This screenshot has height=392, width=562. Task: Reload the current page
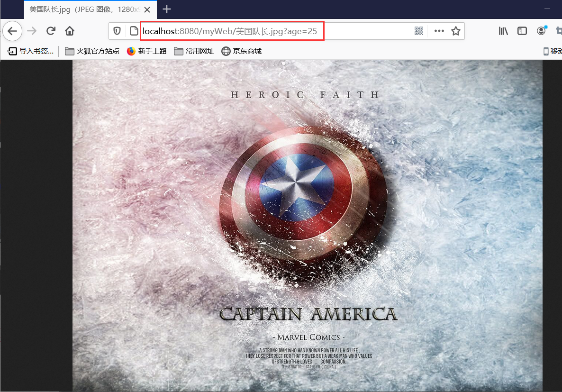(51, 31)
